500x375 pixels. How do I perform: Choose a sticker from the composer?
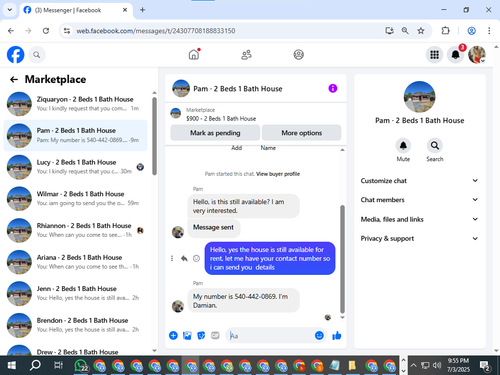[201, 335]
